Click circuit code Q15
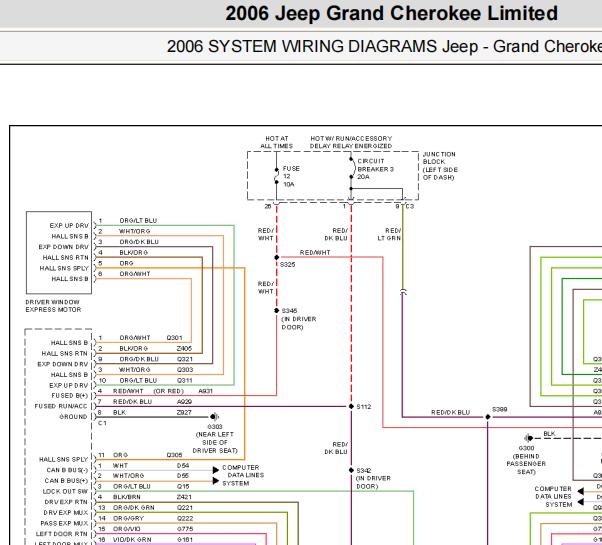 pos(183,487)
